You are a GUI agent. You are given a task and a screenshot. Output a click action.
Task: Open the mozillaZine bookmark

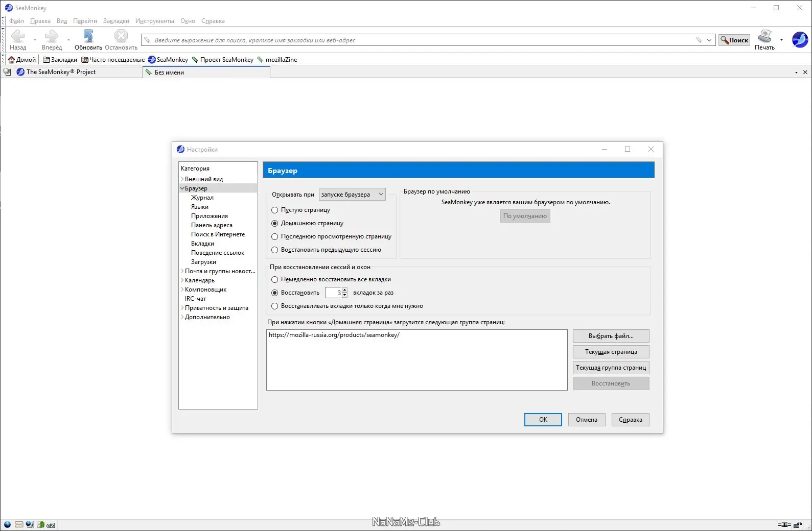[x=277, y=60]
